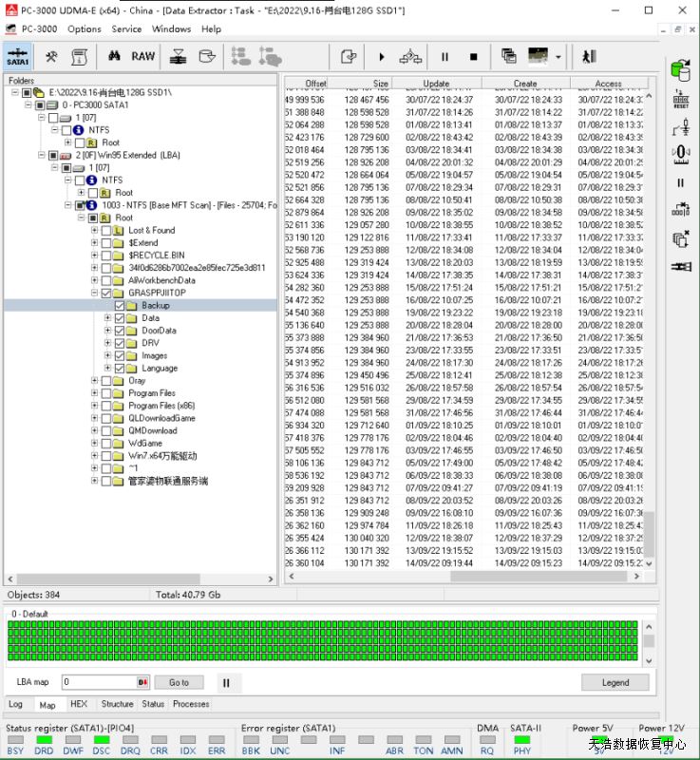The height and width of the screenshot is (760, 700).
Task: Collapse the GRASPPJIITOP folder node
Action: coord(94,294)
